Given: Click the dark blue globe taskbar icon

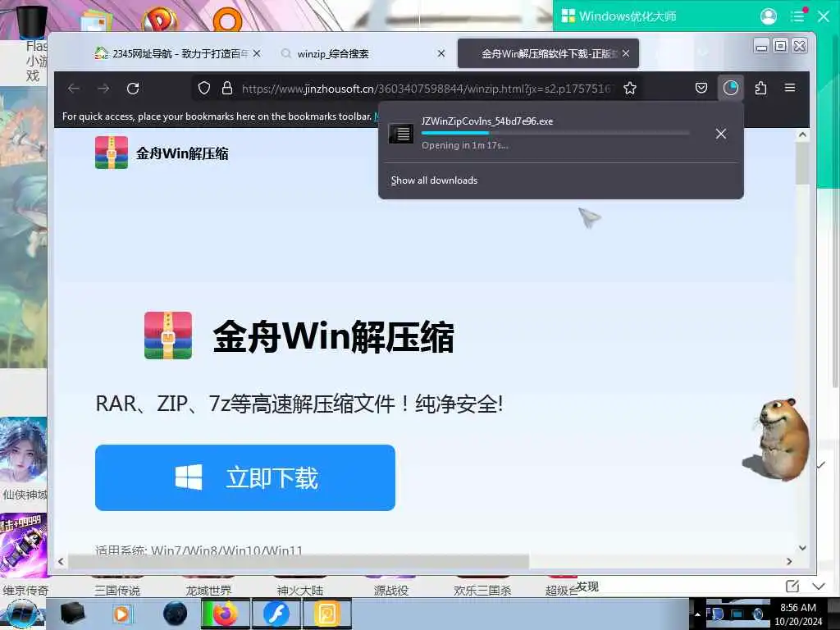Looking at the screenshot, I should tap(175, 614).
